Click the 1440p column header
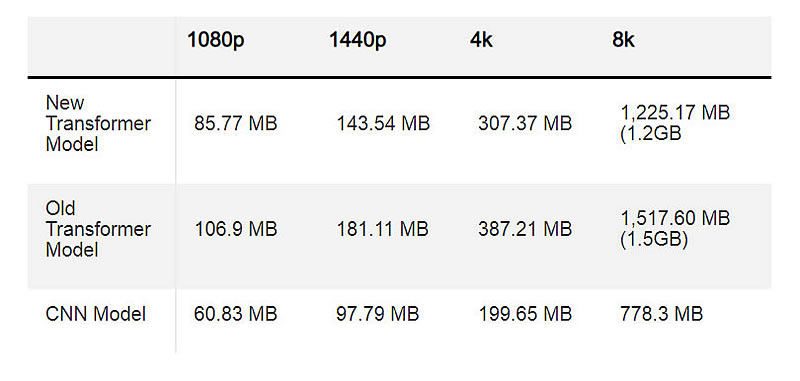The height and width of the screenshot is (381, 800). (x=358, y=41)
